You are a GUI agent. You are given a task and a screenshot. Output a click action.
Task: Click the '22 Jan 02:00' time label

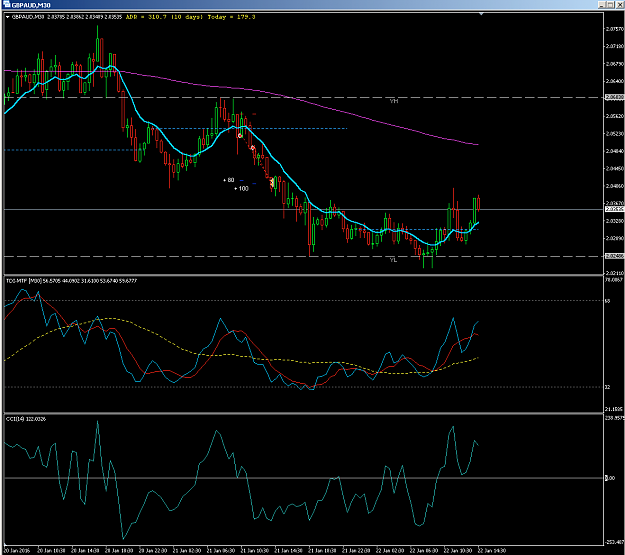390,551
